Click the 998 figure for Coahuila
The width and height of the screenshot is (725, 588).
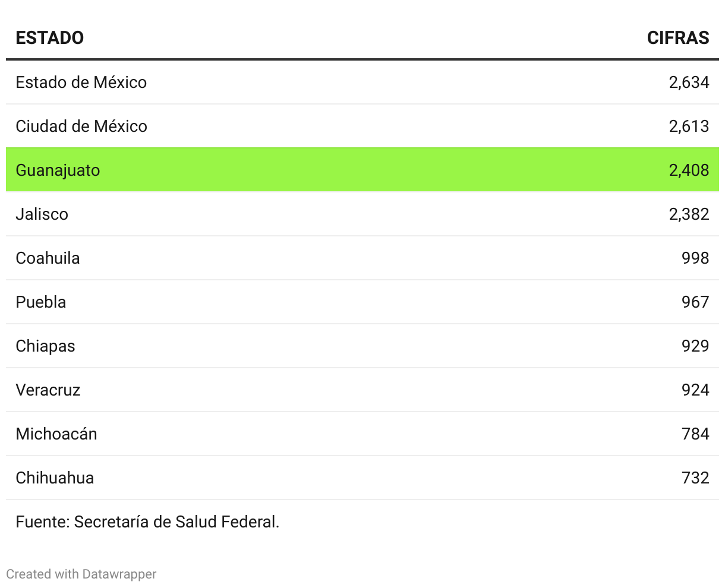click(695, 258)
